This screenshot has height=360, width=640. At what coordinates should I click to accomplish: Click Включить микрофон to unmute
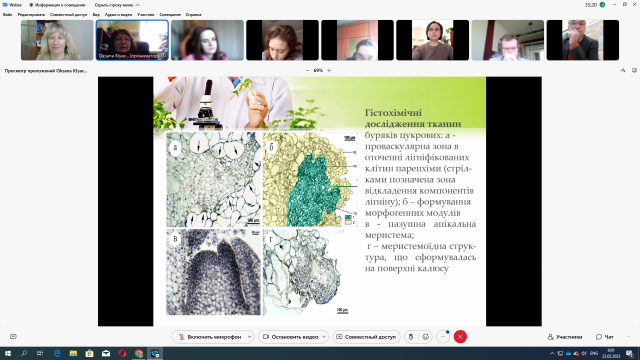pos(210,337)
